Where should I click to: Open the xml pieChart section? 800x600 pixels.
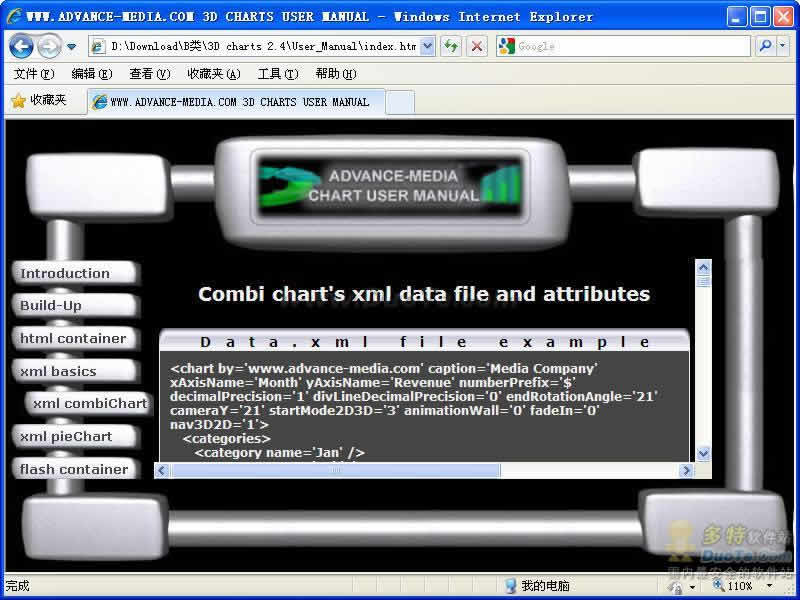pos(74,436)
